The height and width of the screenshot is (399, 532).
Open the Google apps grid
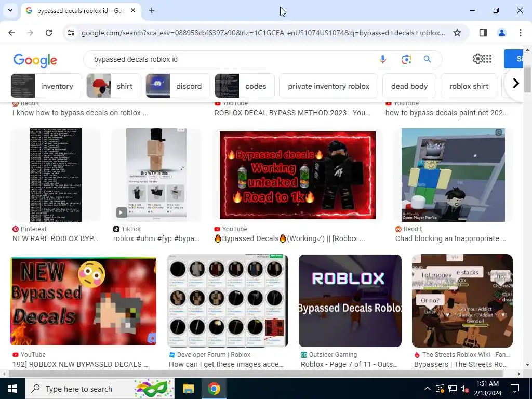click(x=487, y=59)
